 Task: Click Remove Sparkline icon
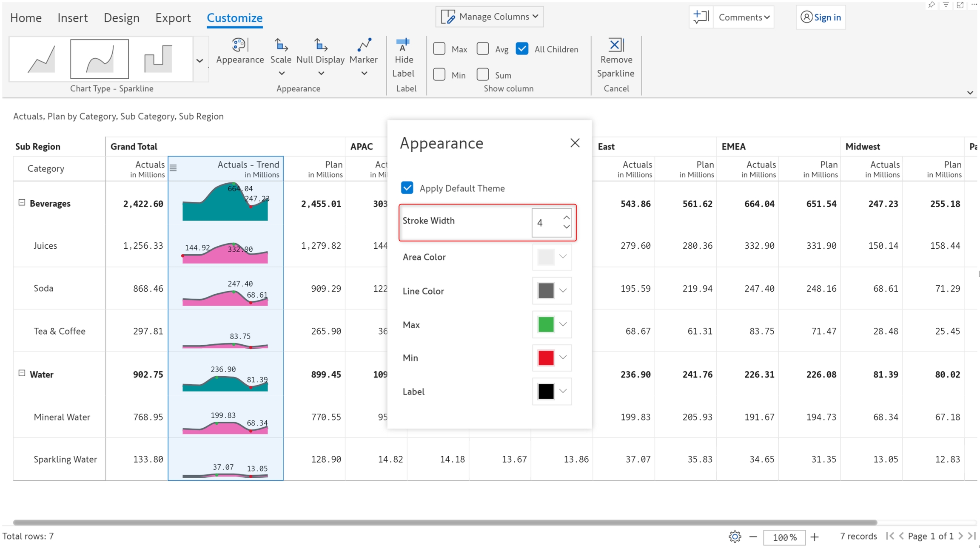[615, 45]
